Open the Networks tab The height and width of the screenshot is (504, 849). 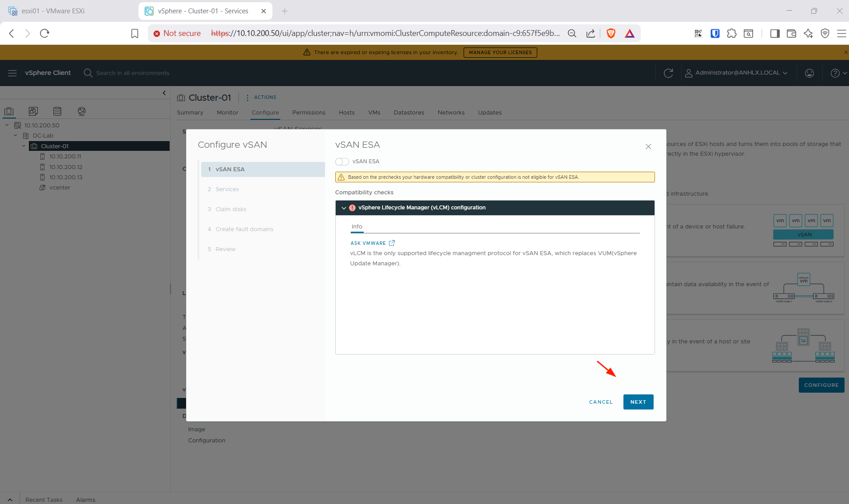click(x=451, y=113)
